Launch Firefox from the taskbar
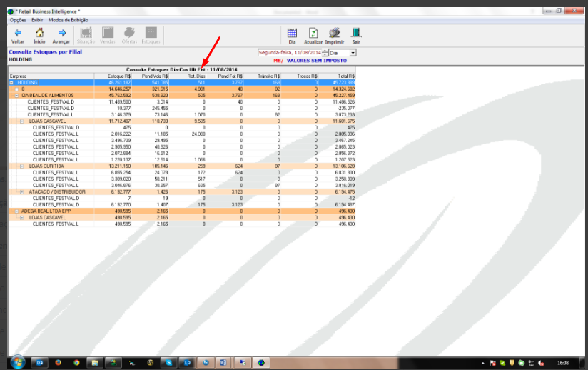This screenshot has width=588, height=370. 58,362
